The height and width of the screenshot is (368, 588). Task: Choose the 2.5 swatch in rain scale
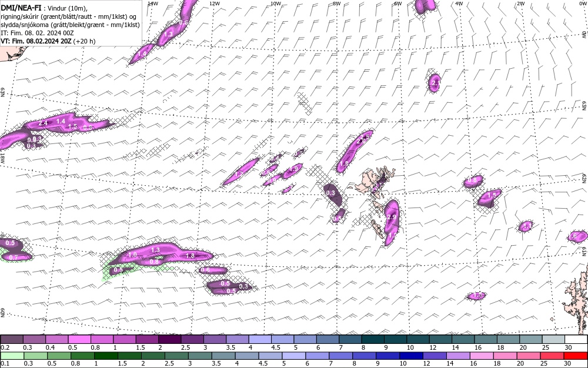pos(176,356)
